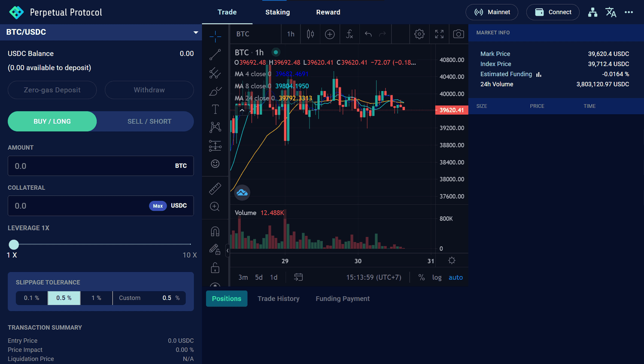
Task: Choose 1 % slippage tolerance
Action: tap(97, 298)
